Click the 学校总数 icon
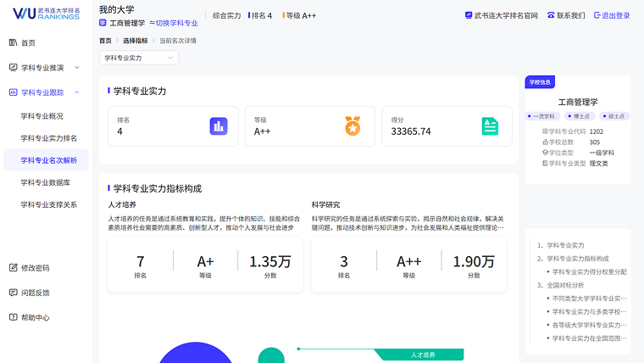644x363 pixels. (546, 142)
